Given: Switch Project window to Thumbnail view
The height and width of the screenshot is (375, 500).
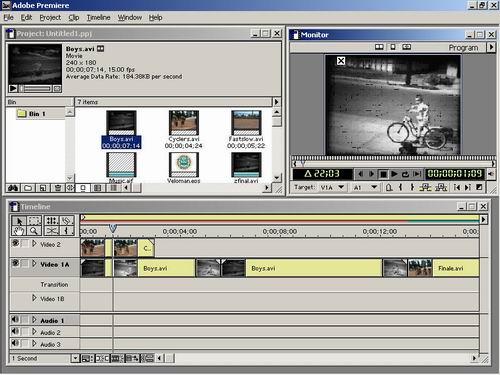Looking at the screenshot, I should (x=97, y=188).
